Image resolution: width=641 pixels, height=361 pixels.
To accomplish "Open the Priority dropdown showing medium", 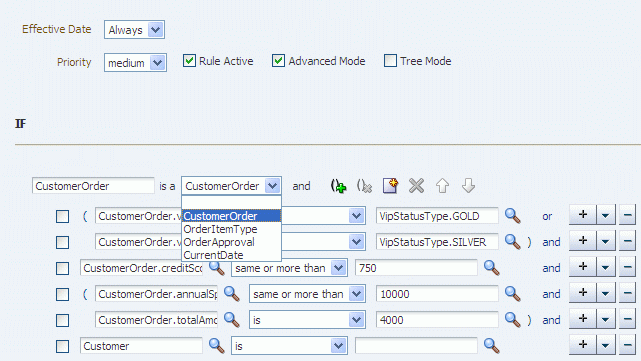I will coord(135,63).
